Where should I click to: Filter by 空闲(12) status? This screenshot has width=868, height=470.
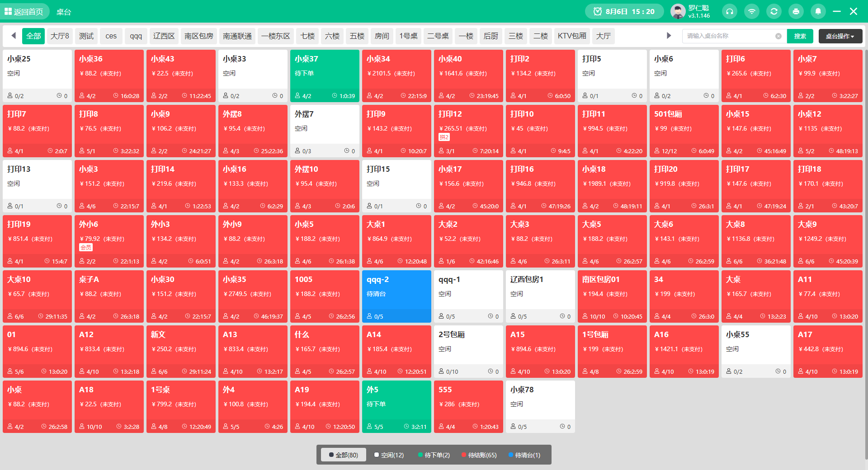pyautogui.click(x=389, y=455)
